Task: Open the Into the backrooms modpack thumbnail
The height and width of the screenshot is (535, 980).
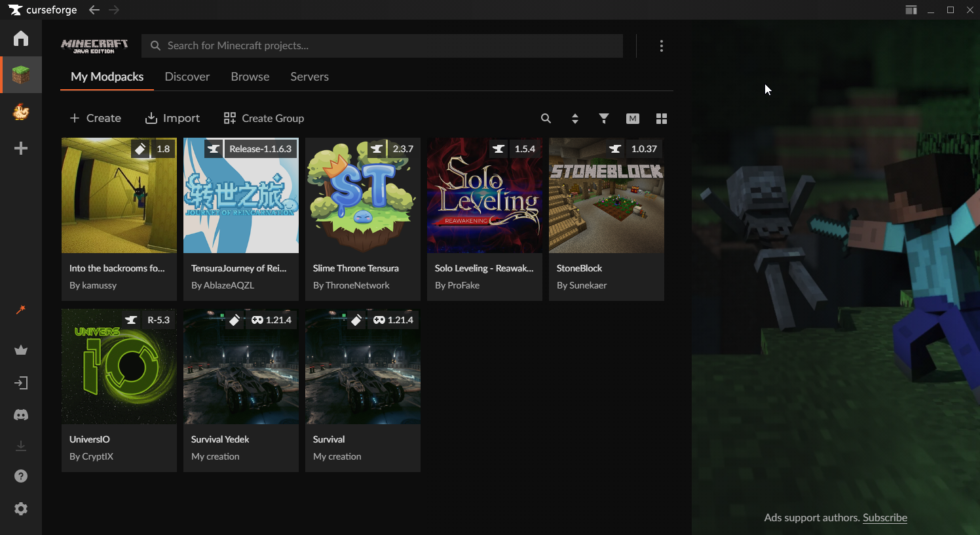Action: pos(119,195)
